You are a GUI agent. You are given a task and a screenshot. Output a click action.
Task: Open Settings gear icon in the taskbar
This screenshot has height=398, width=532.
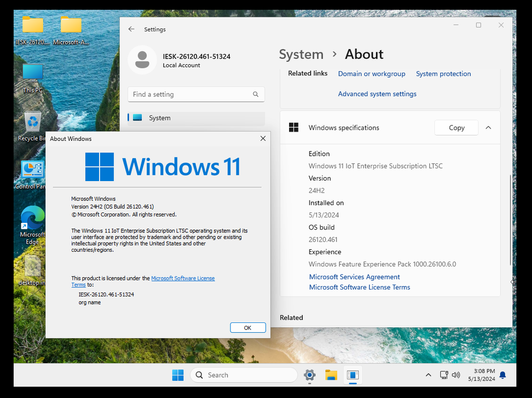pos(310,375)
